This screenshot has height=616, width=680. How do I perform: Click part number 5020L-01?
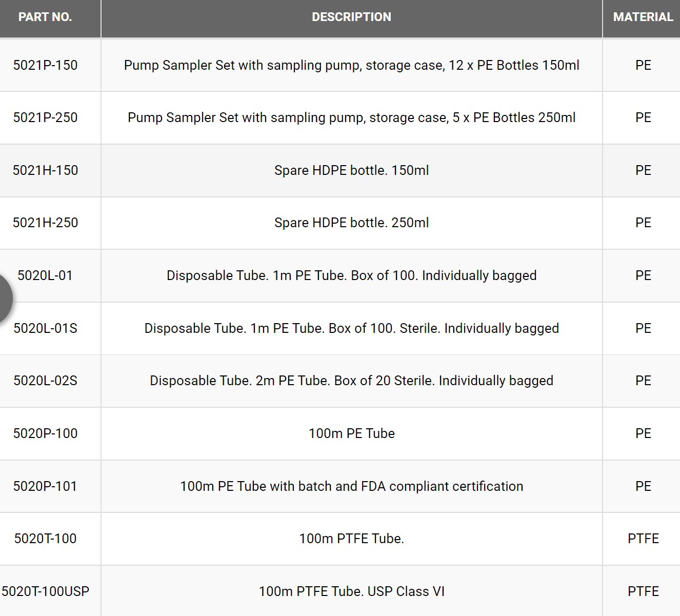45,275
